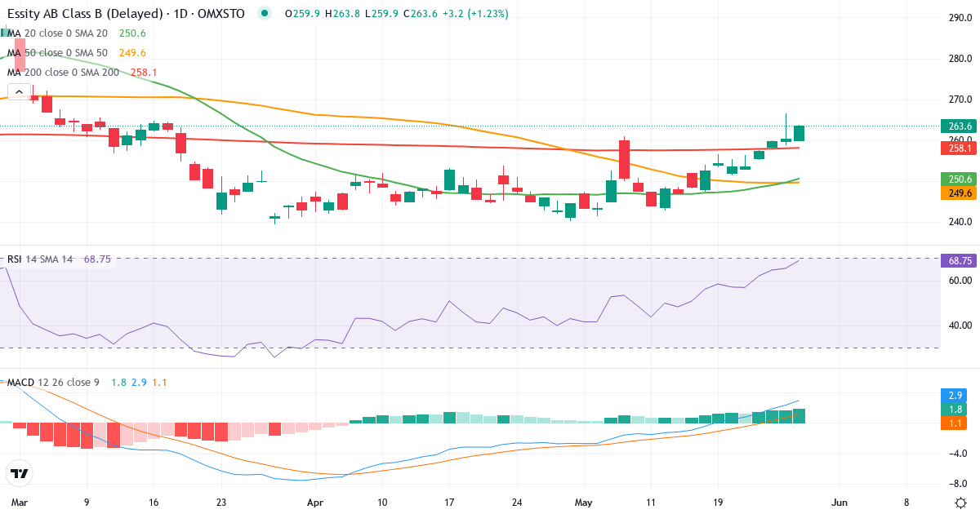
Task: Click the 240.0 price axis value
Action: pyautogui.click(x=960, y=221)
